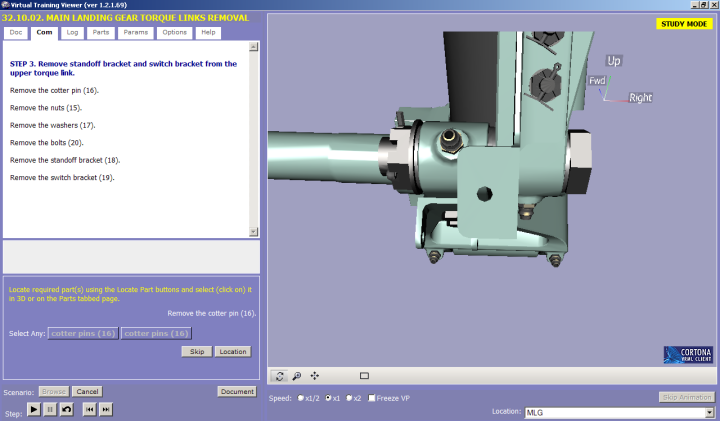The height and width of the screenshot is (421, 720).
Task: Click the fit-to-window rectangle icon
Action: click(364, 376)
